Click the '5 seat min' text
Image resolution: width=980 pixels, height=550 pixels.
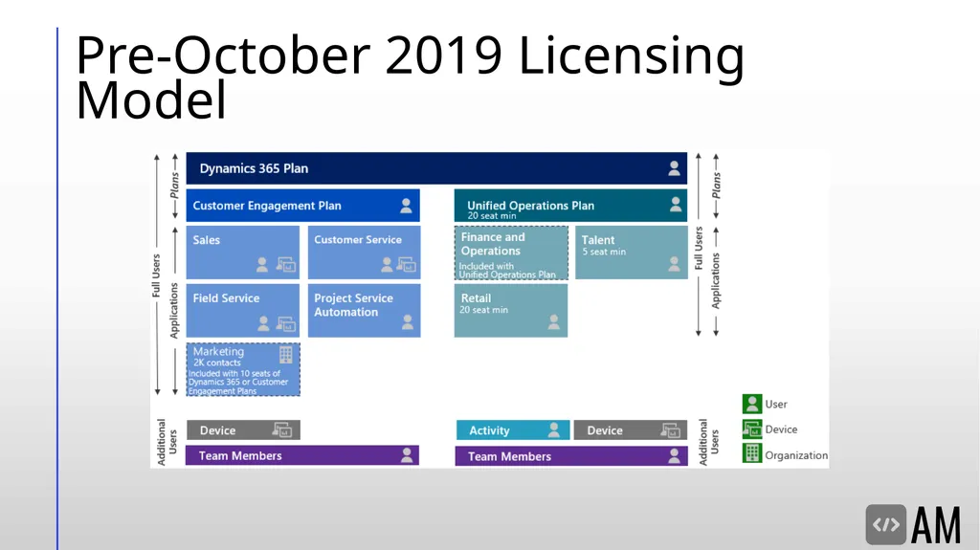pyautogui.click(x=604, y=252)
